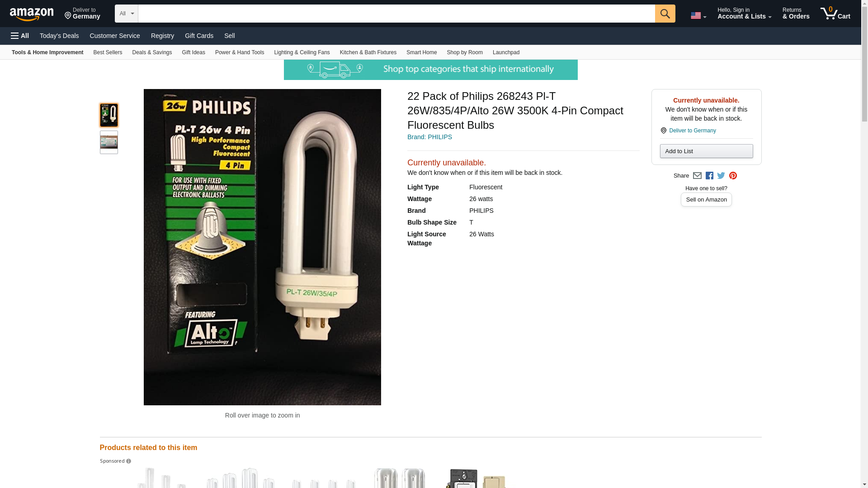Open the Best Sellers tab
This screenshot has width=868, height=488.
tap(108, 52)
